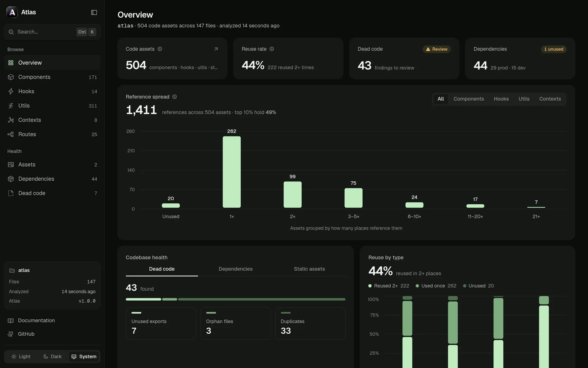Click the 1 unused dependencies badge
Image resolution: width=588 pixels, height=368 pixels.
pyautogui.click(x=554, y=49)
